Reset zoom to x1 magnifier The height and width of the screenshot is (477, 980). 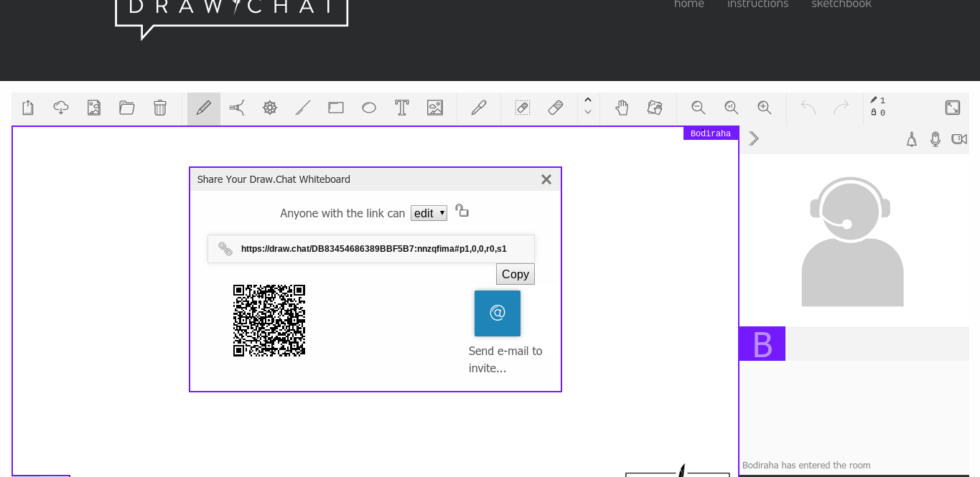(x=732, y=108)
